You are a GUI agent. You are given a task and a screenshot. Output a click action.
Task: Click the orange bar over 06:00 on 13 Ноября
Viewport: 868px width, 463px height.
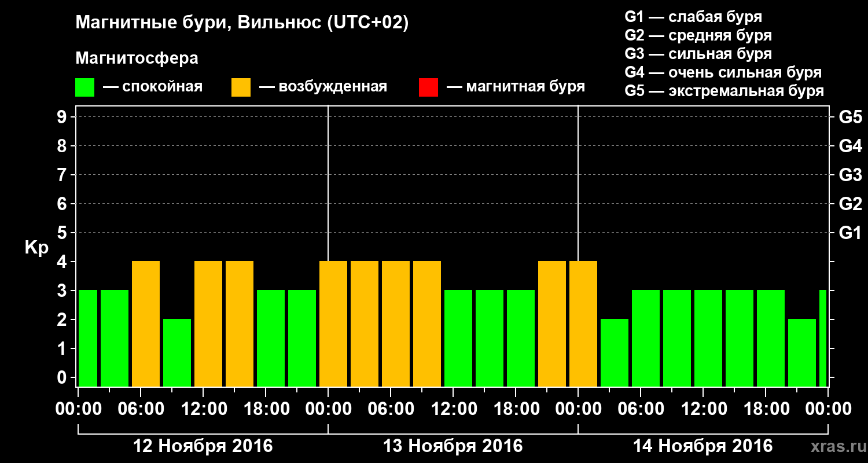coord(396,324)
